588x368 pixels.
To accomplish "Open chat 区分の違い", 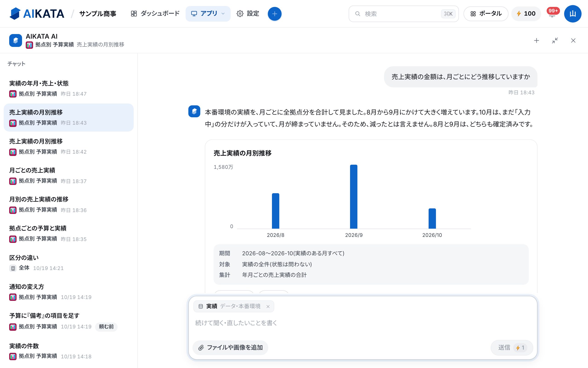I will 68,263.
